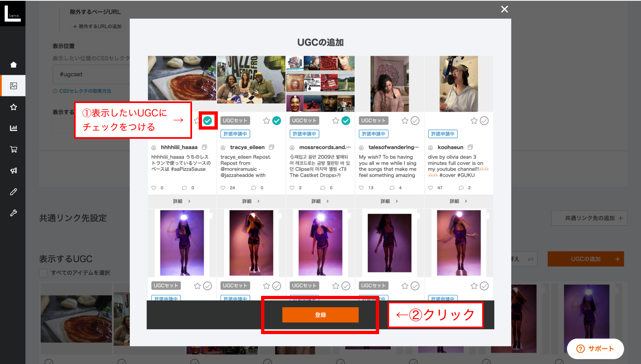The width and height of the screenshot is (641, 364).
Task: Star the talesofwandering UGC card
Action: [x=405, y=121]
